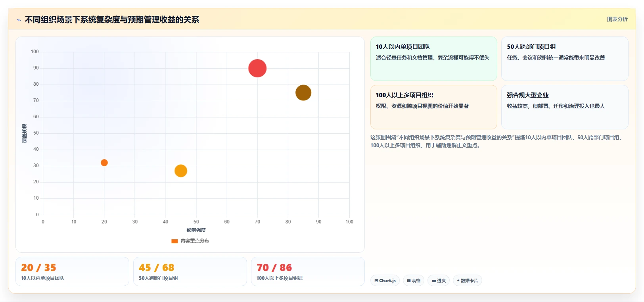Click stat label 50人跨部门项目组 under 45 / 68
The width and height of the screenshot is (644, 302).
coord(158,278)
